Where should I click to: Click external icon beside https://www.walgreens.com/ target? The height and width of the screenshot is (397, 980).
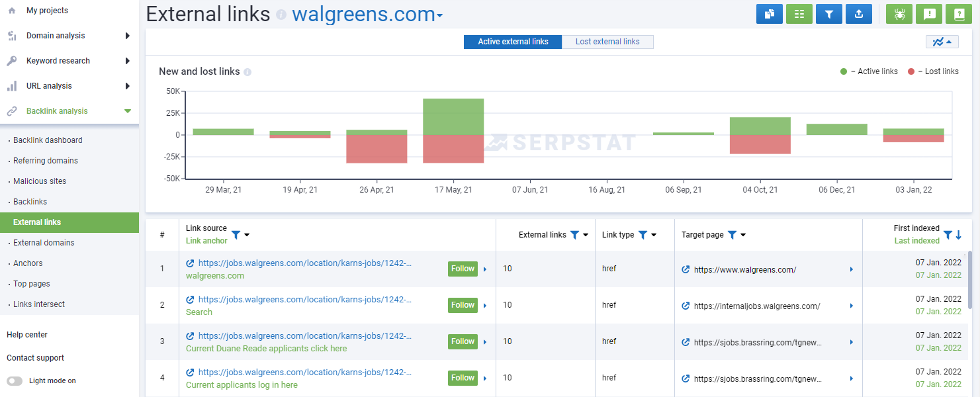click(x=686, y=269)
